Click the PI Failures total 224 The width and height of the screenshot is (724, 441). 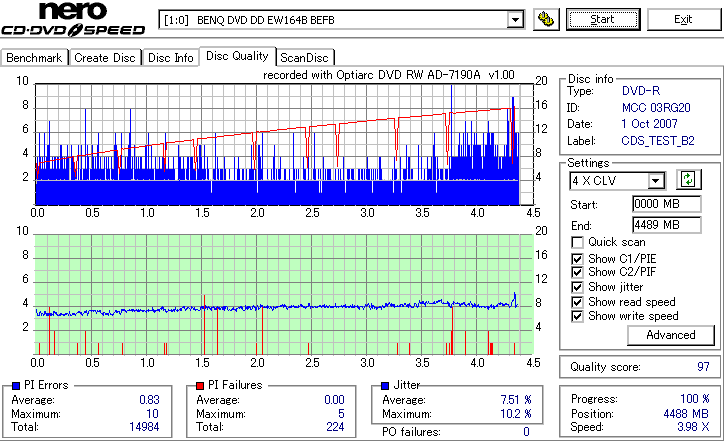(335, 427)
